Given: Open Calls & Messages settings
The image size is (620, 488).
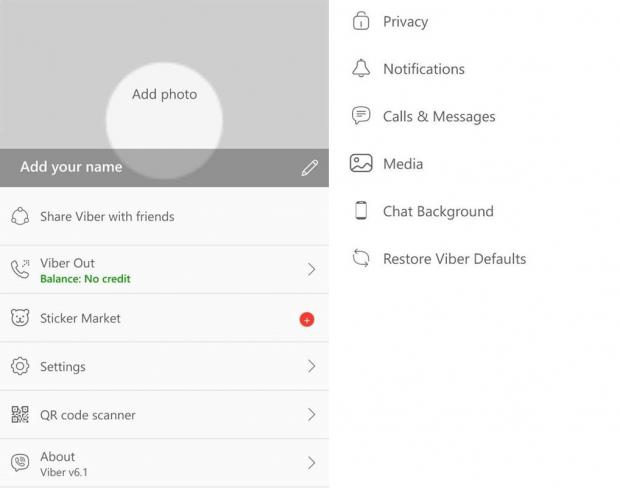Looking at the screenshot, I should 438,117.
